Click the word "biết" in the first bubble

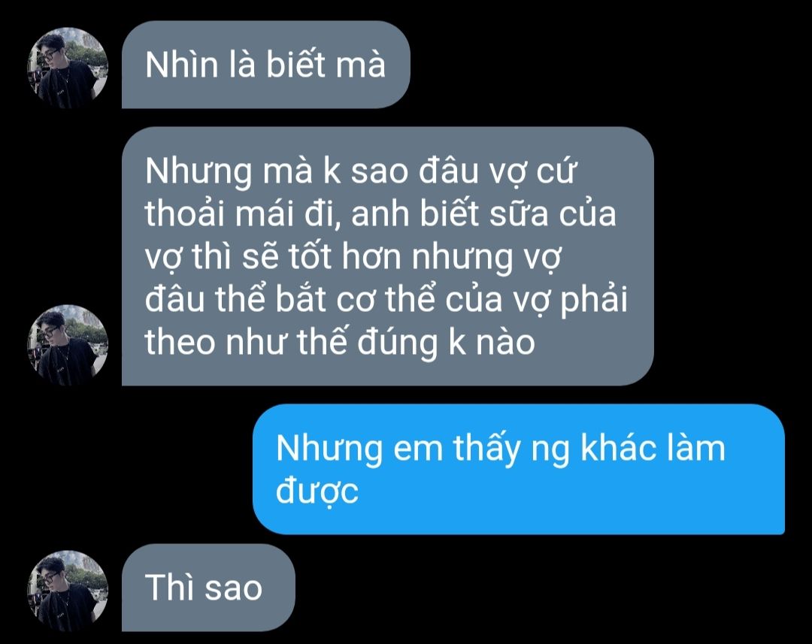[296, 65]
